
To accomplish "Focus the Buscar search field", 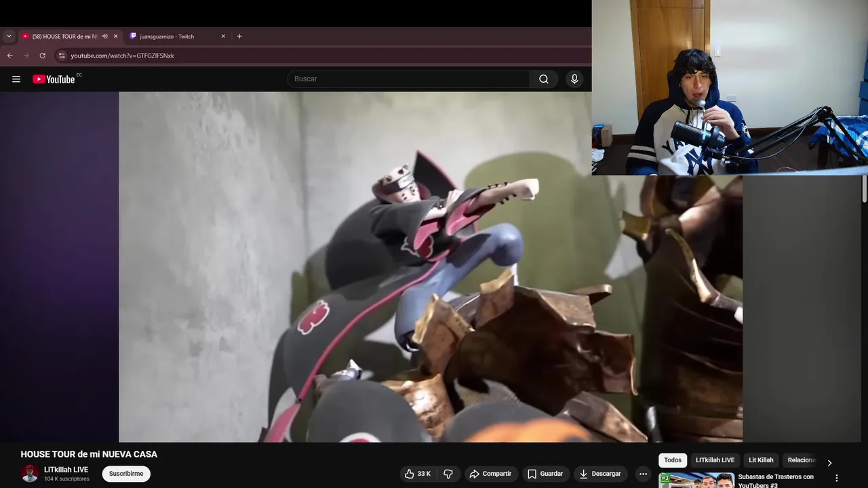I will coord(408,79).
